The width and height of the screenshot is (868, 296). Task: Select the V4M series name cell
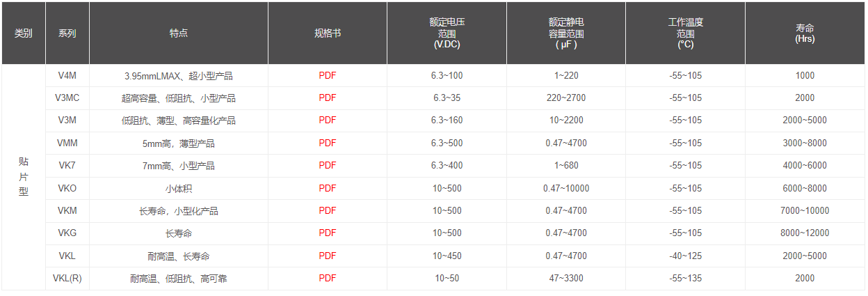coord(67,75)
